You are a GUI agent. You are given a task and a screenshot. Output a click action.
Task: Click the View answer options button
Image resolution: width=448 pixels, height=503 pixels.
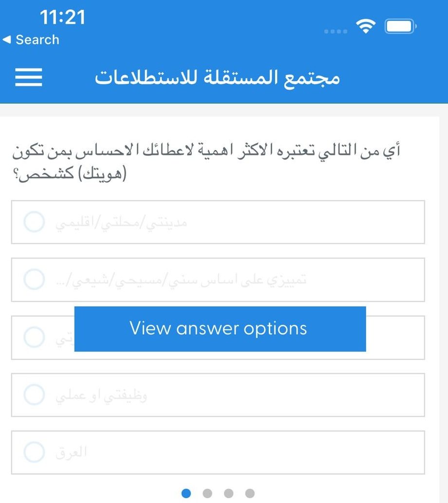220,329
